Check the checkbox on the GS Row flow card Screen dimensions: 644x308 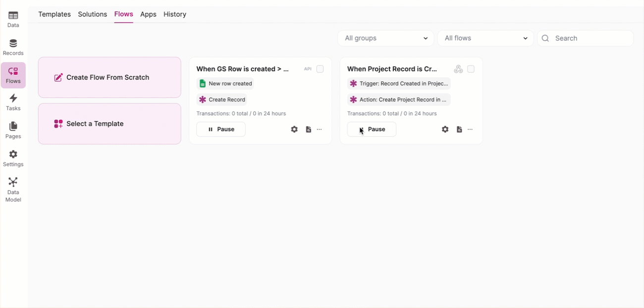pos(320,69)
